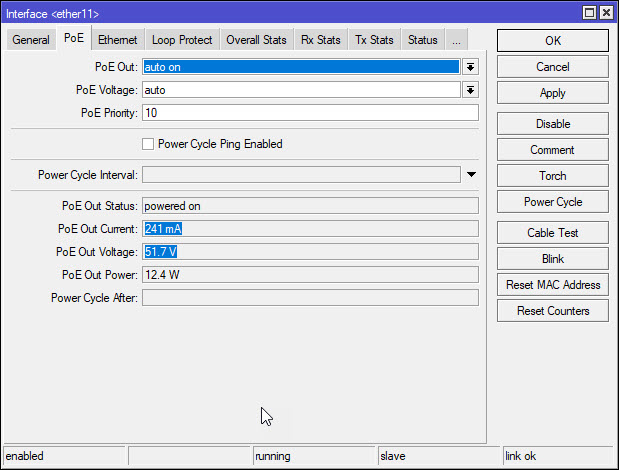Switch to the Ethernet tab

pos(118,40)
